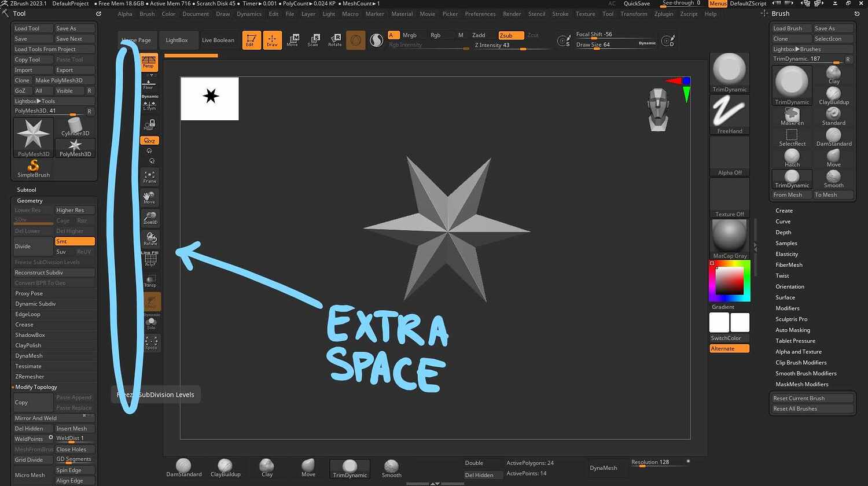This screenshot has height=486, width=868.
Task: Toggle Edit mode in the top toolbar
Action: pyautogui.click(x=251, y=41)
